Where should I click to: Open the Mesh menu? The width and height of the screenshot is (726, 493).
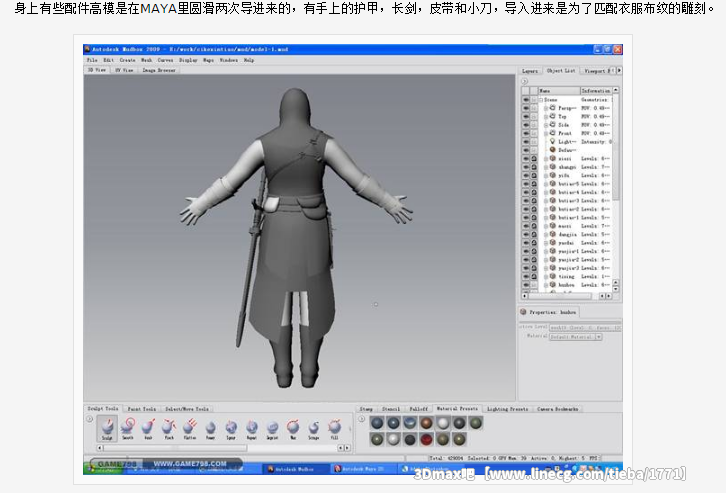click(x=146, y=60)
